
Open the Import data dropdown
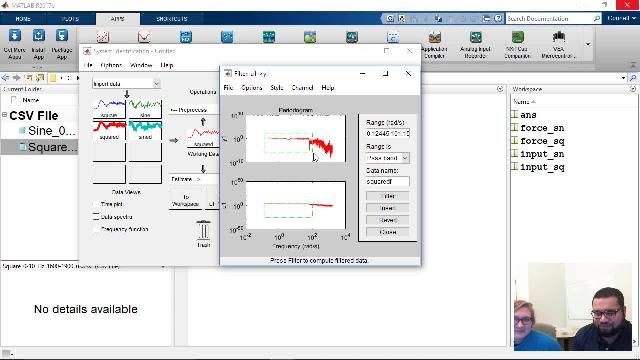(126, 84)
